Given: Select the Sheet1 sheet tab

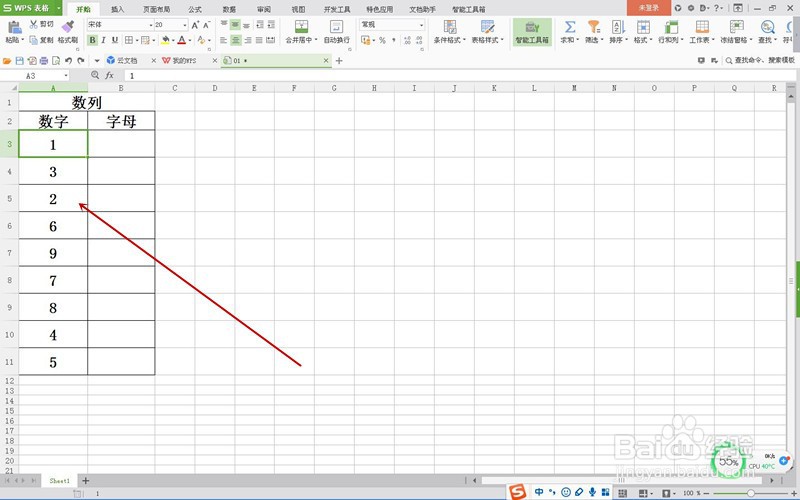Looking at the screenshot, I should 59,481.
